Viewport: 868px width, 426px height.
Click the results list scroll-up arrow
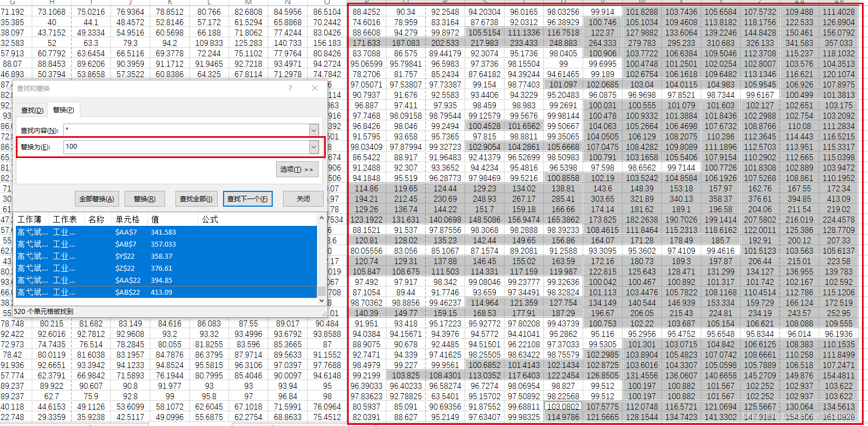pyautogui.click(x=321, y=219)
